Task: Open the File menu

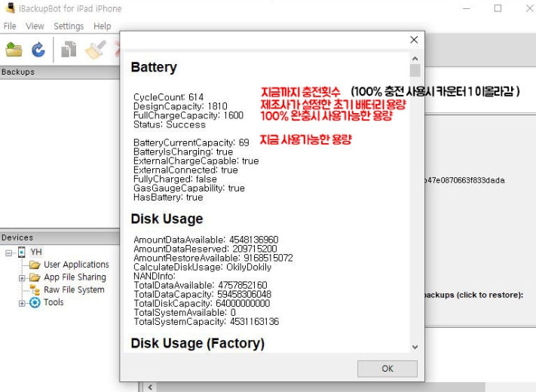Action: (x=10, y=26)
